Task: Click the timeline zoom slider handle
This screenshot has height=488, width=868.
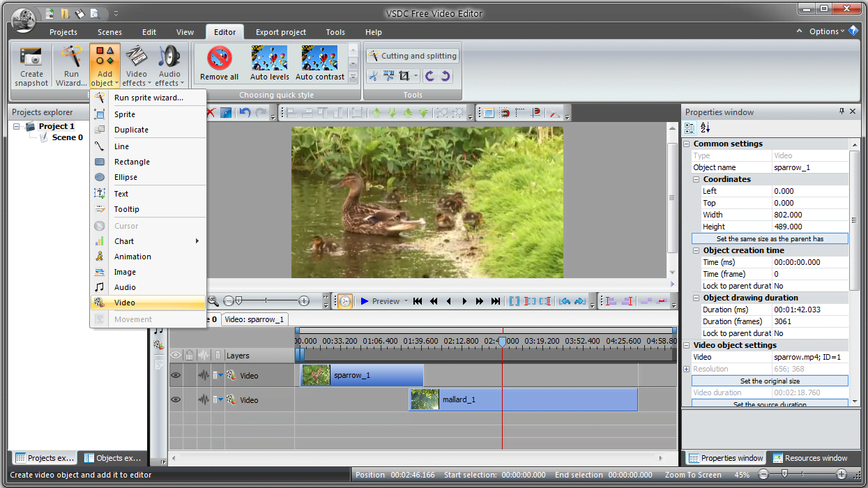Action: 238,300
